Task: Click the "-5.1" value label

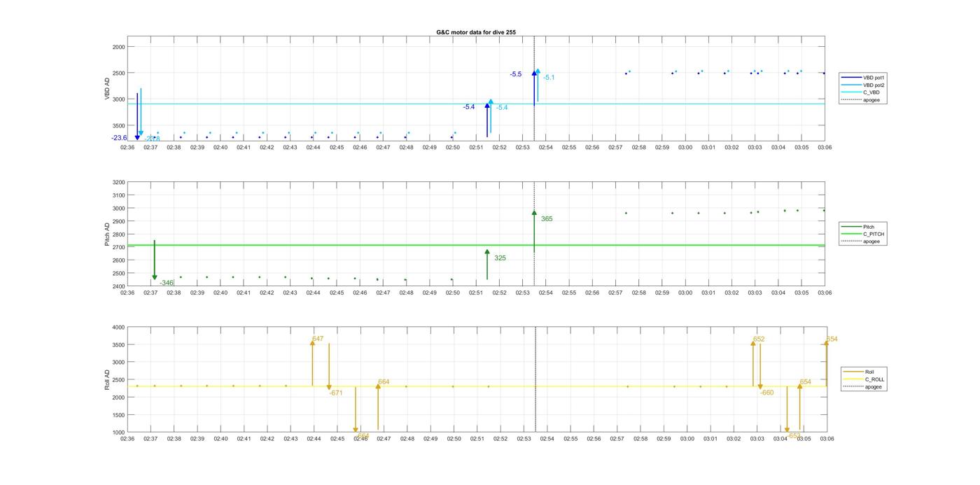Action: point(549,78)
